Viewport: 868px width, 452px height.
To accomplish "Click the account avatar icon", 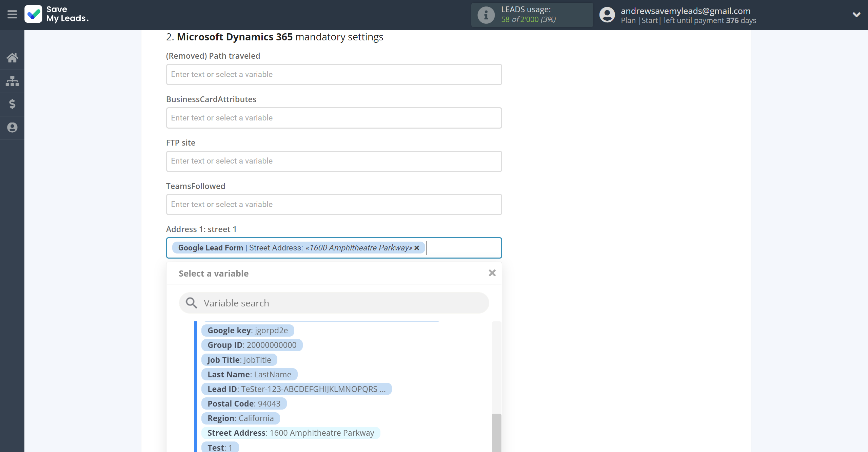I will coord(607,15).
